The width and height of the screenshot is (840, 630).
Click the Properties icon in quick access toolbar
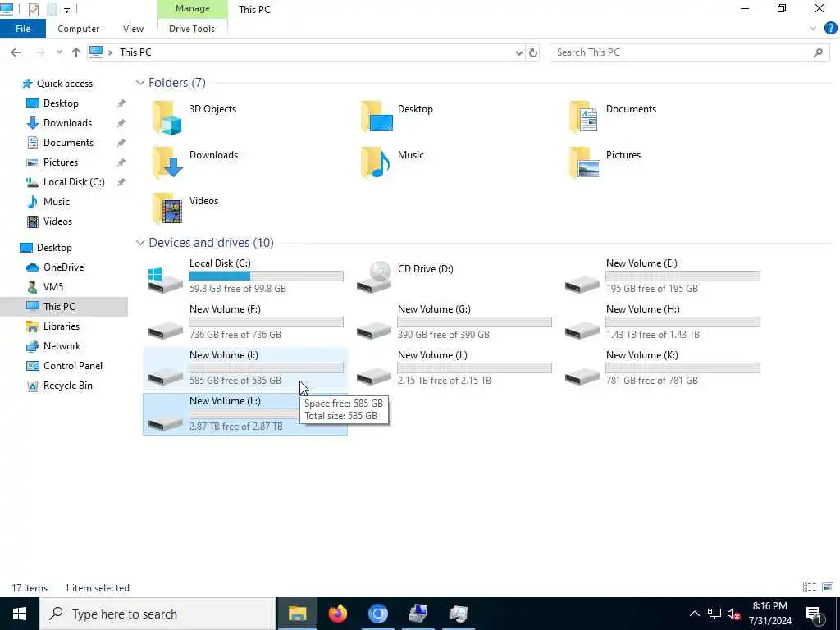tap(33, 9)
